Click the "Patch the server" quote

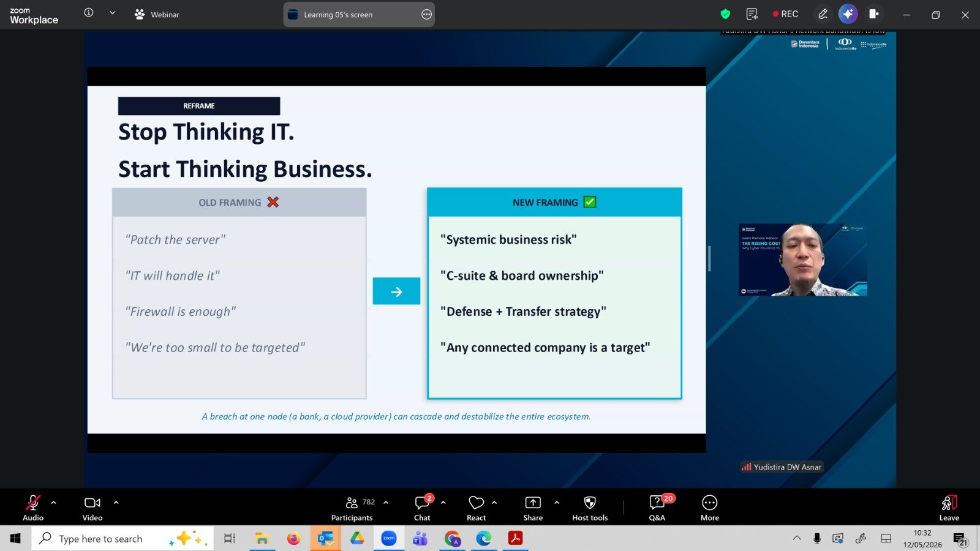(x=175, y=240)
